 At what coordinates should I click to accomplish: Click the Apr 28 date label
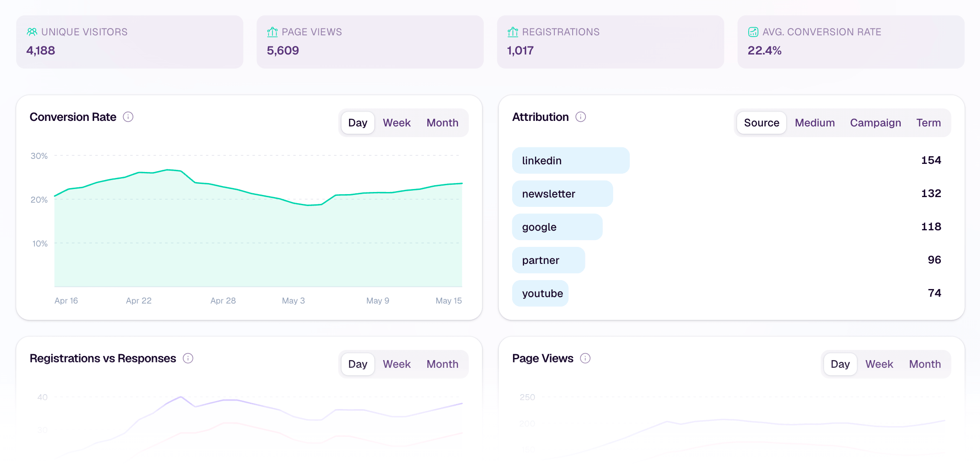click(x=223, y=301)
